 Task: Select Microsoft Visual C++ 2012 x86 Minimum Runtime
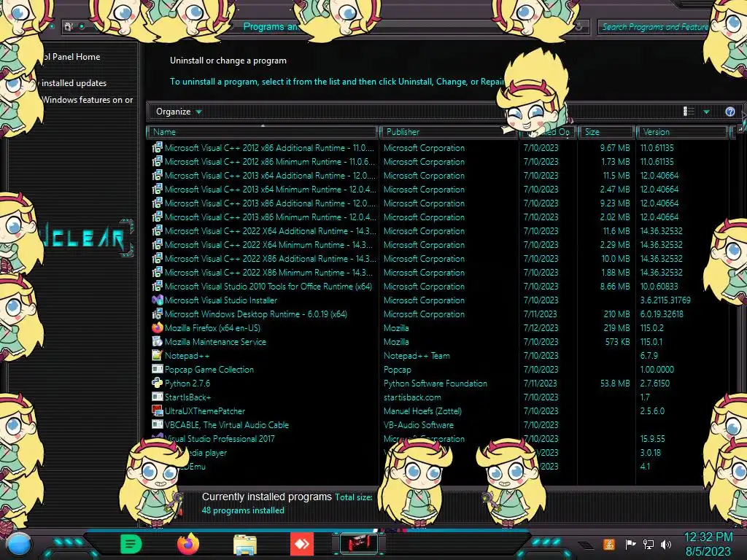[x=269, y=161]
